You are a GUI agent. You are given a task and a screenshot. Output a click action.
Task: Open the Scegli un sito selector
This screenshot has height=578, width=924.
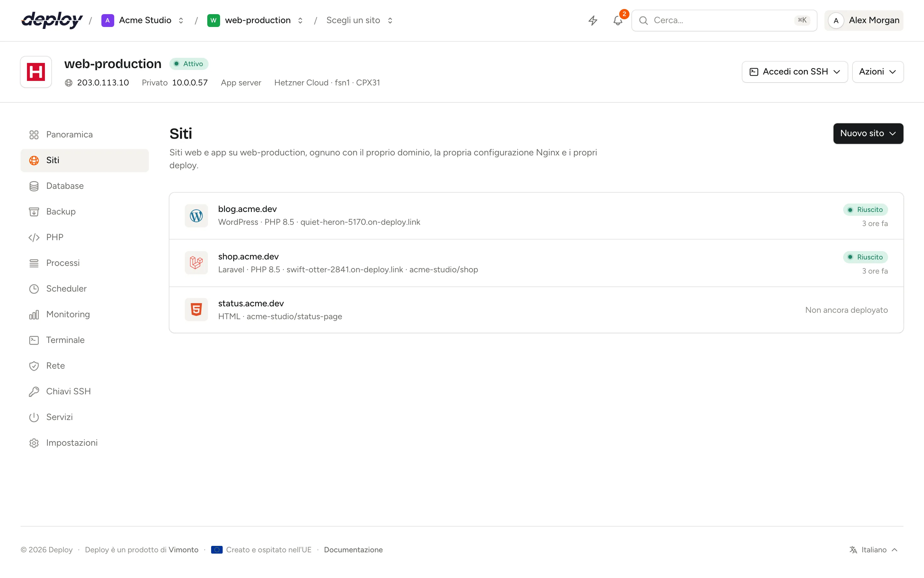coord(359,20)
